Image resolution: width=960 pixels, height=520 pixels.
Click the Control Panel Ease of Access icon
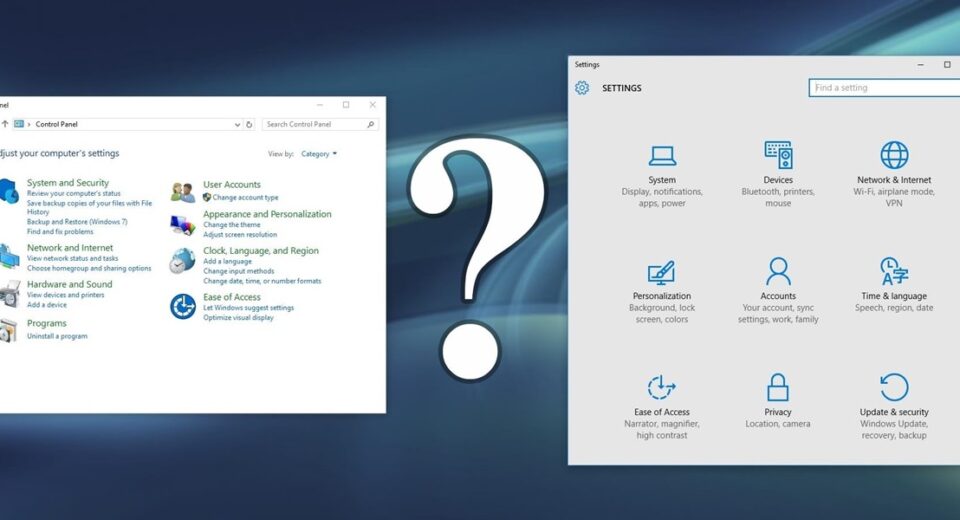(x=182, y=306)
